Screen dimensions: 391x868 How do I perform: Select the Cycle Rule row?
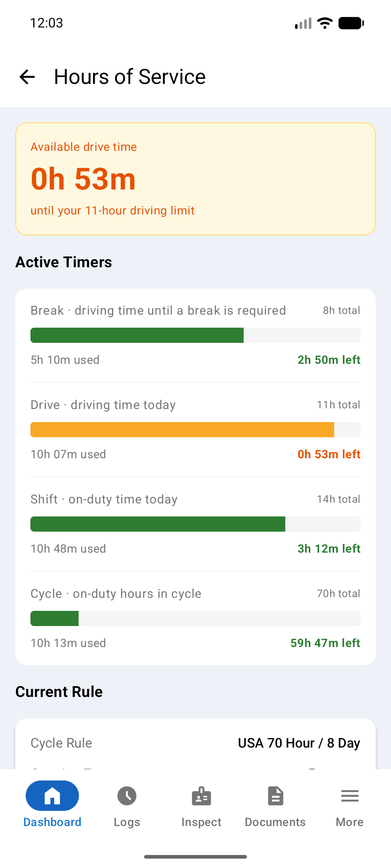point(195,743)
